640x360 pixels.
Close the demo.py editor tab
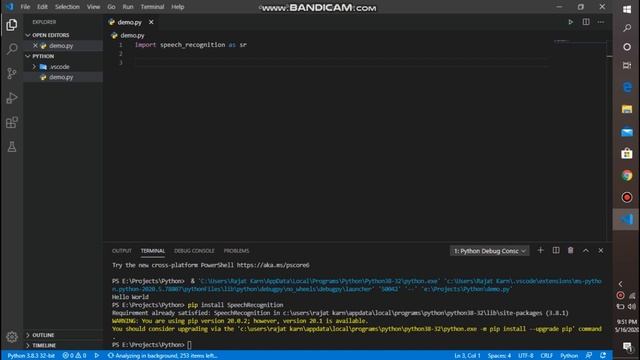coord(151,22)
